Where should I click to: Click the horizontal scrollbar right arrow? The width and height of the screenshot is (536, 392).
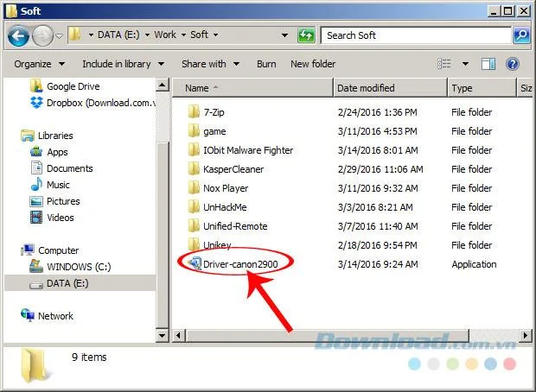click(x=526, y=336)
